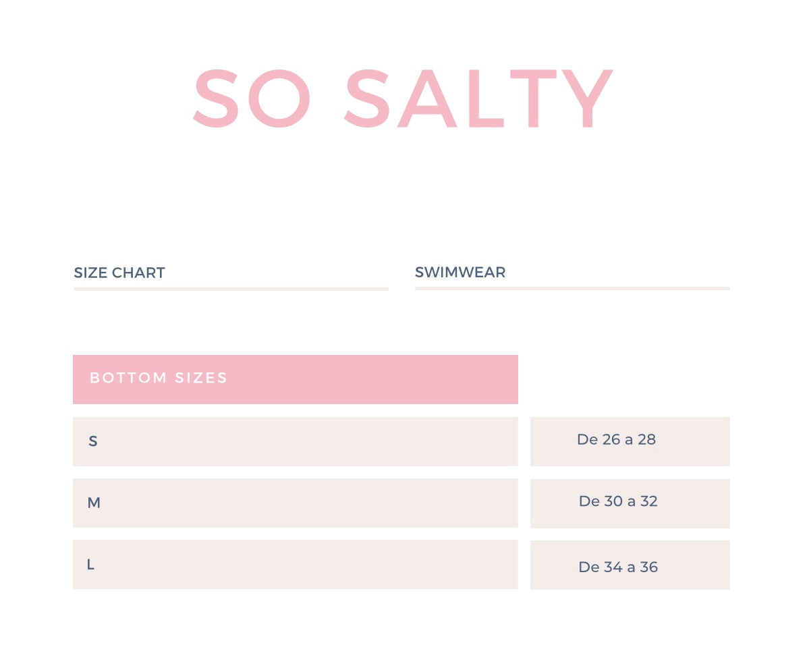Select the S size row
The height and width of the screenshot is (672, 805).
[x=295, y=441]
